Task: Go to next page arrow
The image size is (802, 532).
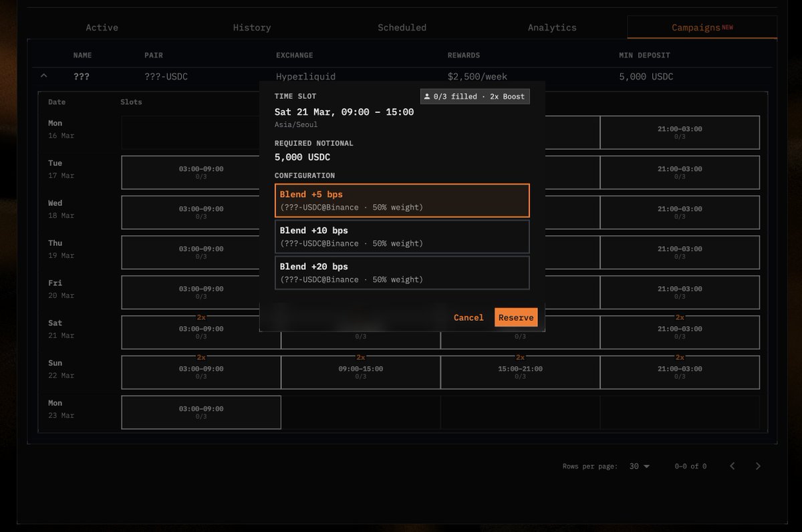Action: [x=758, y=467]
